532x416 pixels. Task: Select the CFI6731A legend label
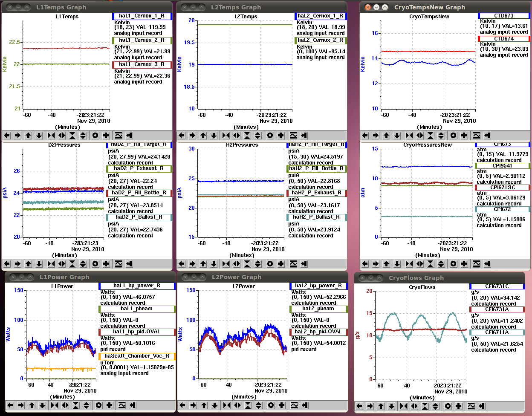point(497,309)
